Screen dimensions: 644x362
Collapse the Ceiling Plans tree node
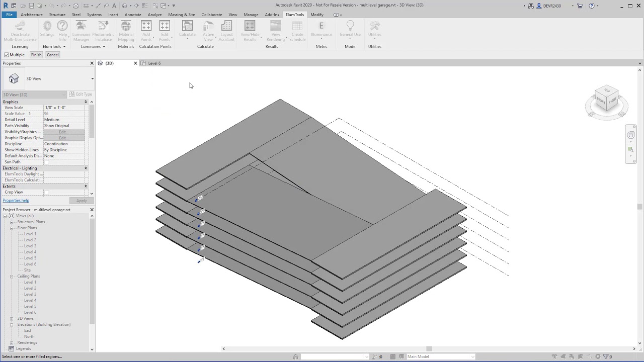12,277
